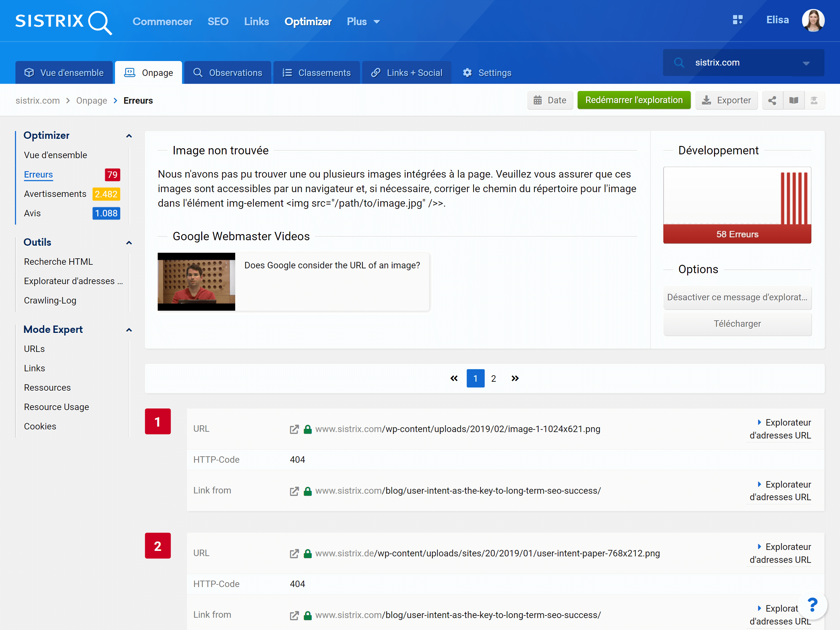Select the Onpage tab

click(149, 72)
